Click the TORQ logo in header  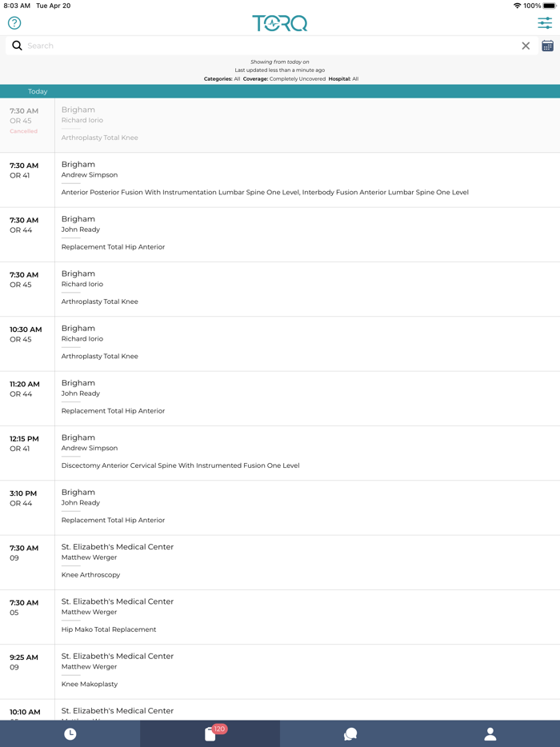280,23
